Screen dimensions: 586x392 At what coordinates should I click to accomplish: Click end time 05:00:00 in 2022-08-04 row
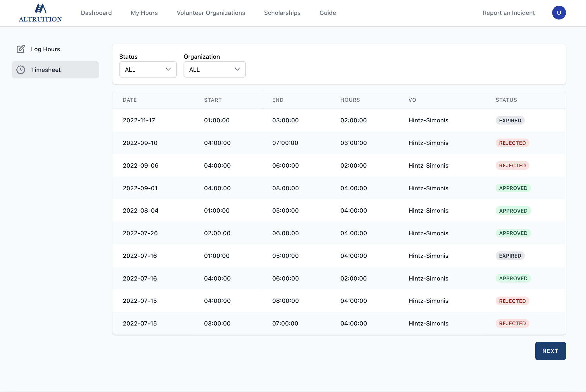point(285,211)
